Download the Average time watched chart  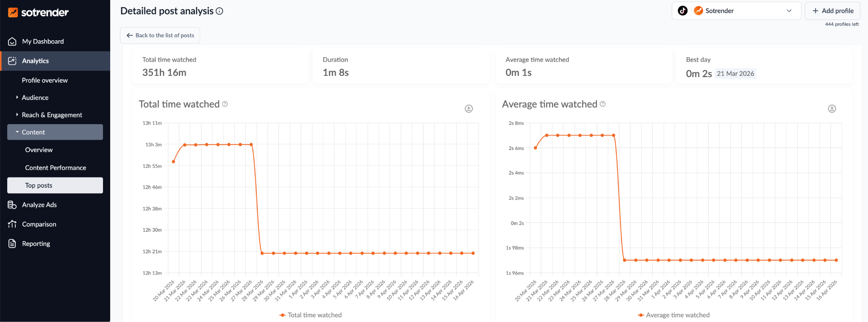point(832,109)
